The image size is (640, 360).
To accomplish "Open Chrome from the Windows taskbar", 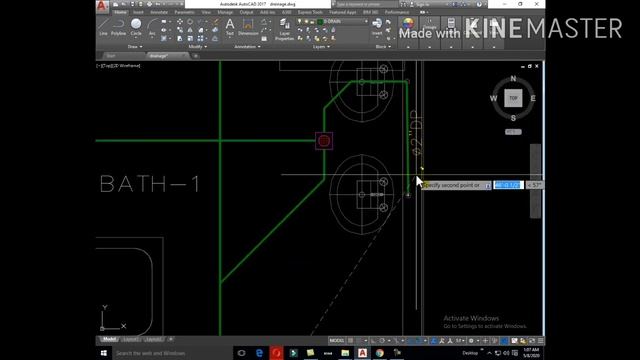I will (380, 353).
